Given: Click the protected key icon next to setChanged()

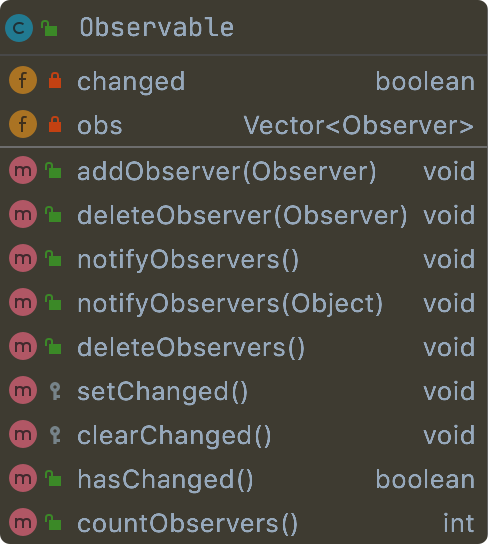Looking at the screenshot, I should pyautogui.click(x=55, y=391).
